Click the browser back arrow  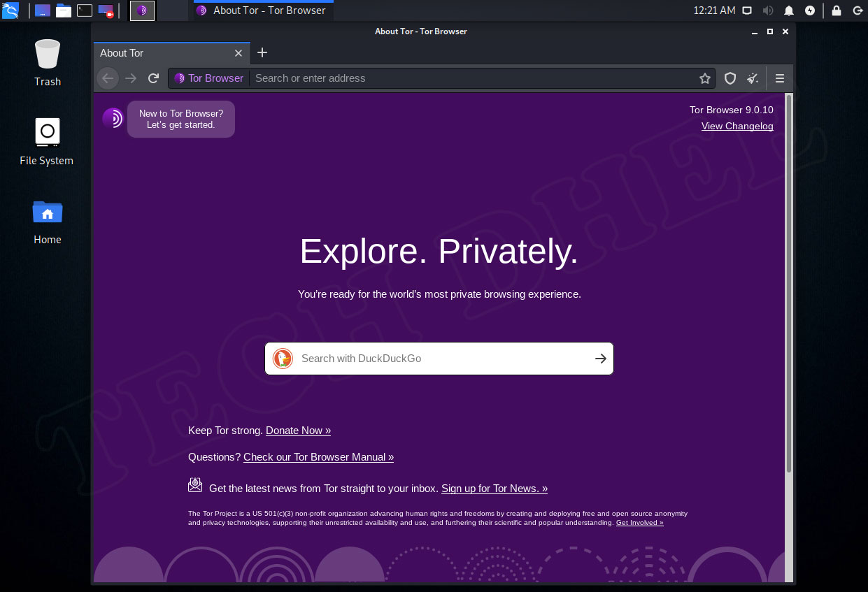[x=108, y=78]
